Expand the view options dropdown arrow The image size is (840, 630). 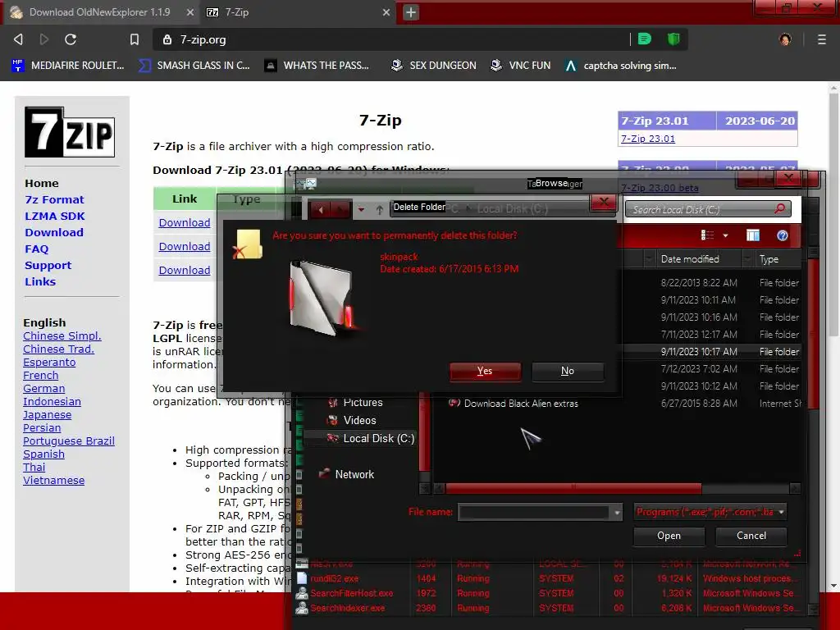[x=725, y=235]
